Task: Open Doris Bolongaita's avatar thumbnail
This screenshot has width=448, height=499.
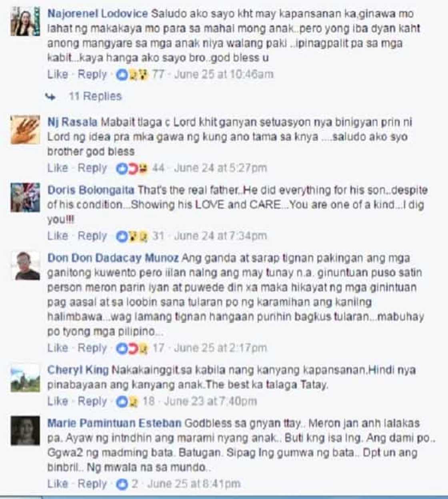Action: (x=25, y=198)
